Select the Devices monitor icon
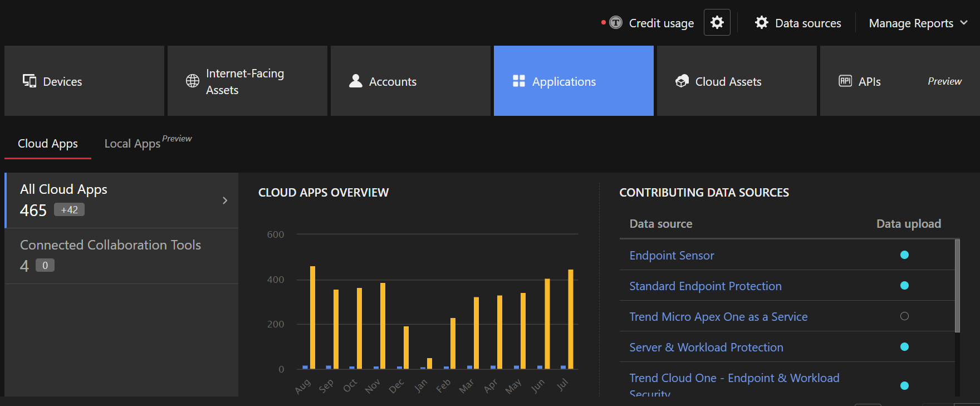 (x=30, y=81)
